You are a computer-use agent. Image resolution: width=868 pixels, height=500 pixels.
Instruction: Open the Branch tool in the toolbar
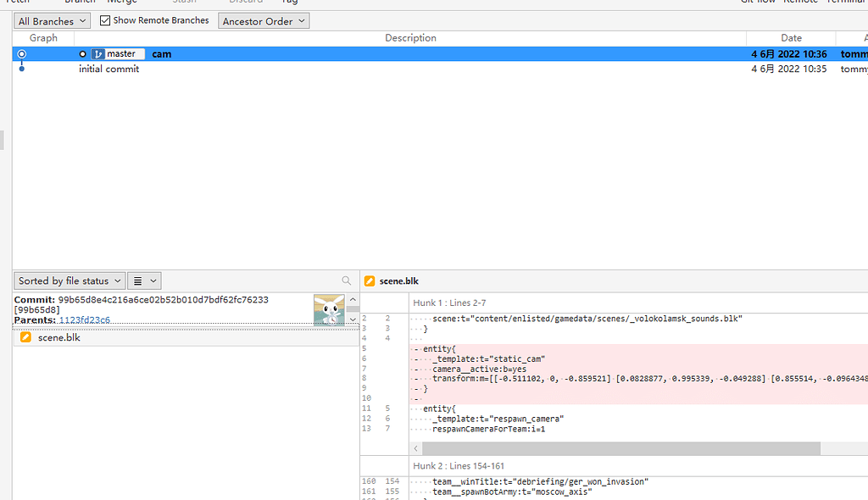(x=80, y=3)
